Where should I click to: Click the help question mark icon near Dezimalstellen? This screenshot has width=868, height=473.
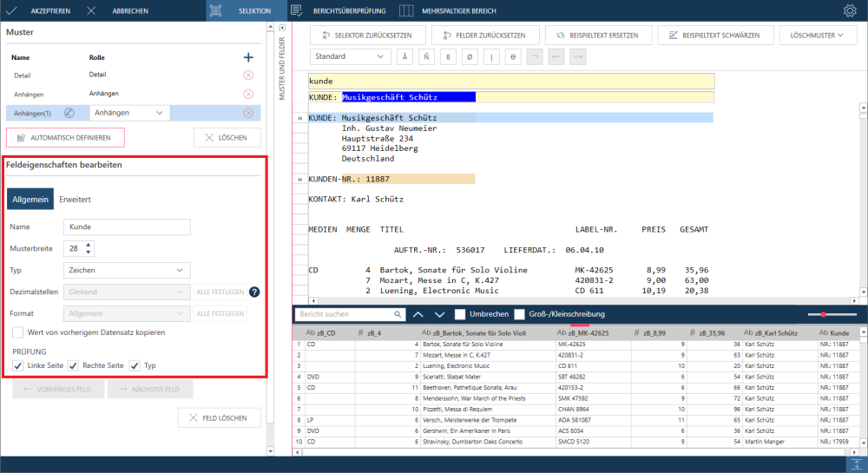pyautogui.click(x=255, y=292)
